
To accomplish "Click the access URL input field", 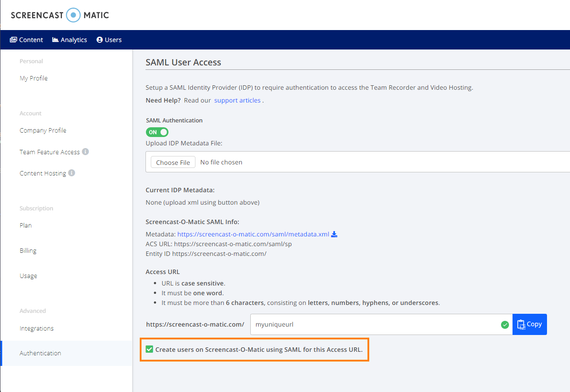I will pos(381,324).
